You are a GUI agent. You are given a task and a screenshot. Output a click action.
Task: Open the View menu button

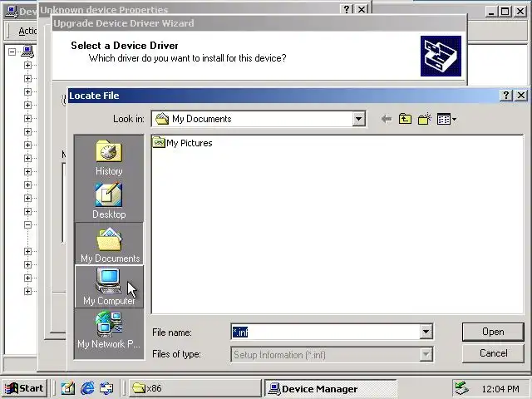click(x=446, y=119)
